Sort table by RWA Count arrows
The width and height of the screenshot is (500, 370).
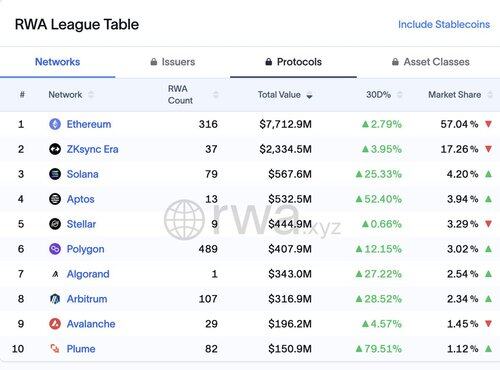point(216,95)
